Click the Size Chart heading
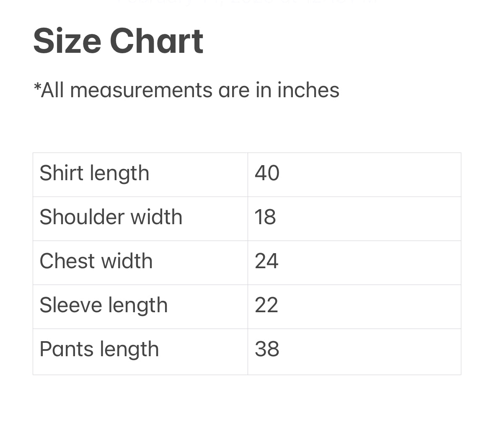Image resolution: width=494 pixels, height=448 pixels. pos(118,41)
